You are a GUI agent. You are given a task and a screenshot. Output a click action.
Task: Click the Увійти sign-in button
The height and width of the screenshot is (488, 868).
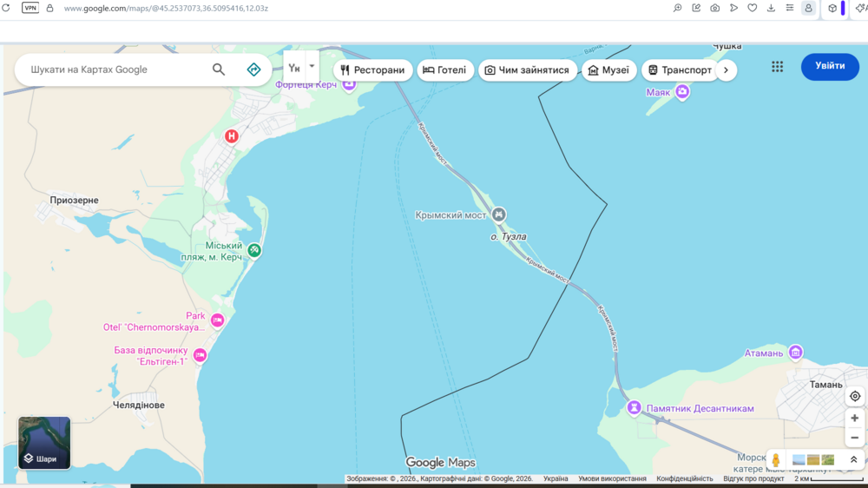830,67
